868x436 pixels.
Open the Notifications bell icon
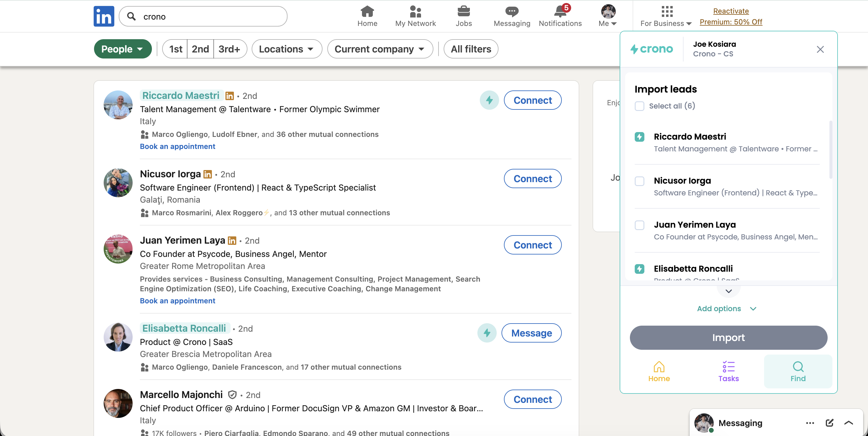(560, 11)
